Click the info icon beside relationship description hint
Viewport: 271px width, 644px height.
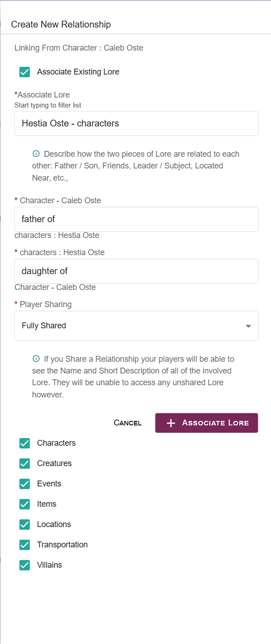(36, 154)
